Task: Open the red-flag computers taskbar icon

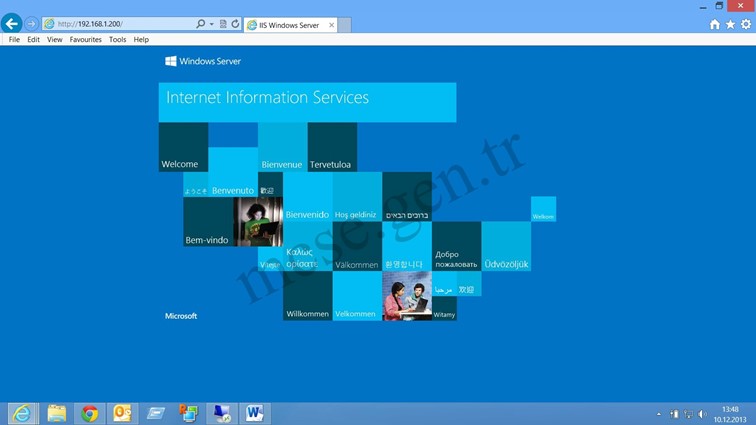Action: coord(189,413)
